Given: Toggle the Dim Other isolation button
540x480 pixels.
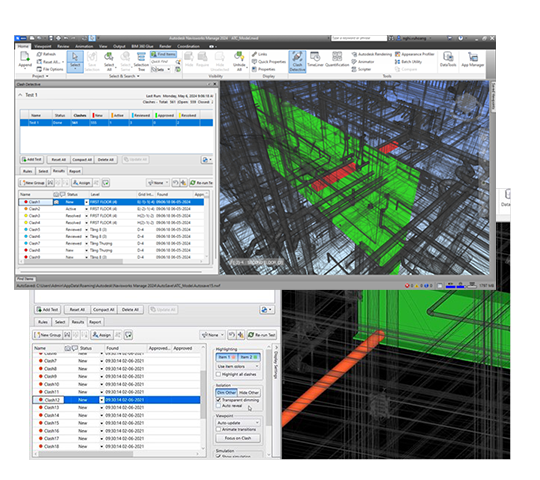Looking at the screenshot, I should coord(226,393).
